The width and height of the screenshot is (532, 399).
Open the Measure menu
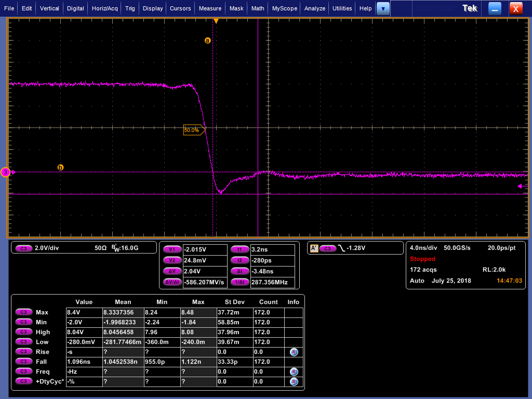point(210,8)
